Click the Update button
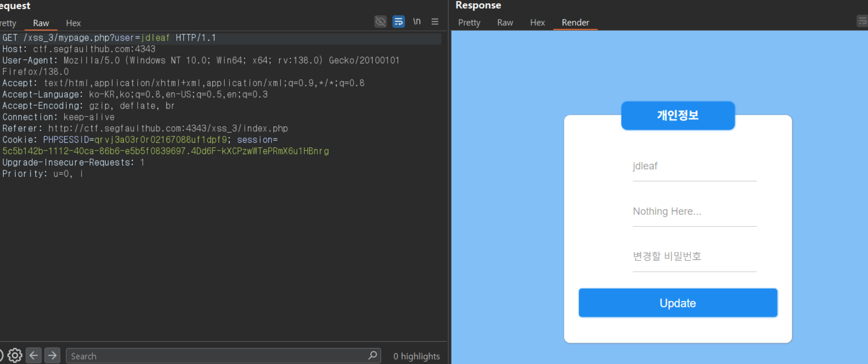Screen dimensions: 868x364 pos(678,303)
